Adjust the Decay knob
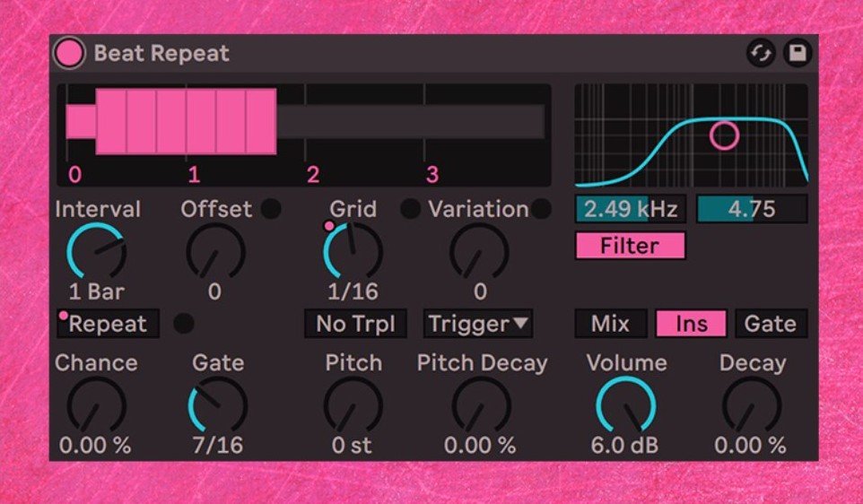This screenshot has width=863, height=504. pos(752,405)
